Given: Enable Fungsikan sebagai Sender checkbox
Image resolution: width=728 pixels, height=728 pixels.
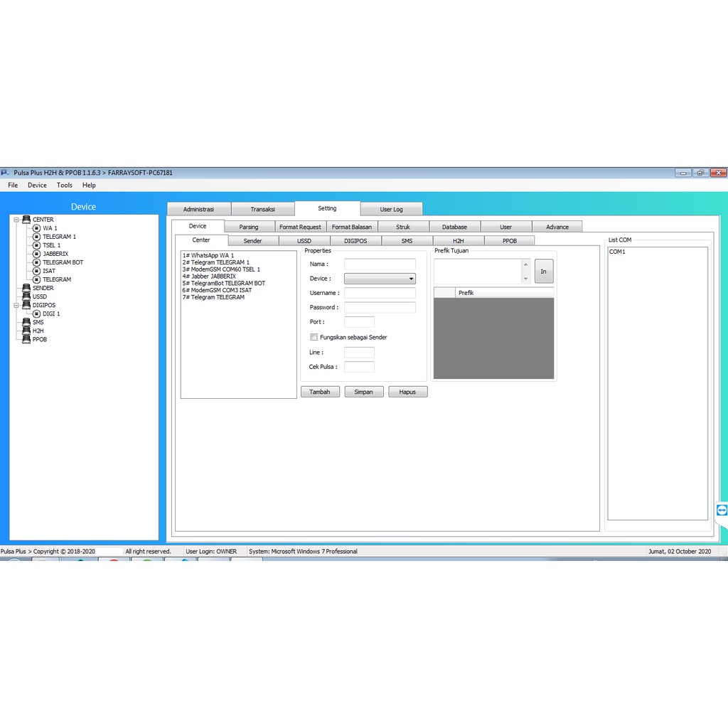Looking at the screenshot, I should tap(314, 337).
